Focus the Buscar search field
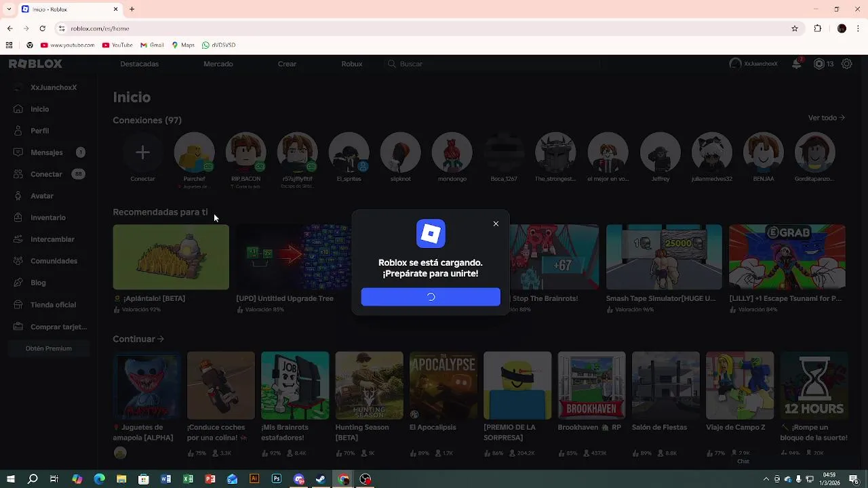Image resolution: width=868 pixels, height=488 pixels. (492, 64)
